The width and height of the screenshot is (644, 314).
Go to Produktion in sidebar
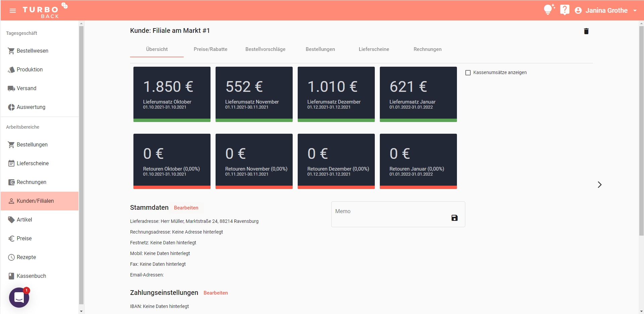pyautogui.click(x=40, y=70)
